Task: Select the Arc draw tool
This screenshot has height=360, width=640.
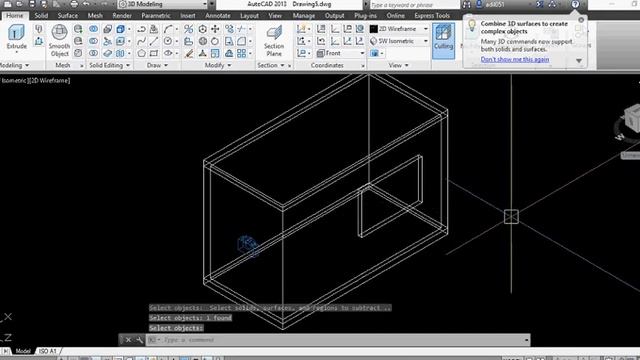Action: coord(168,29)
